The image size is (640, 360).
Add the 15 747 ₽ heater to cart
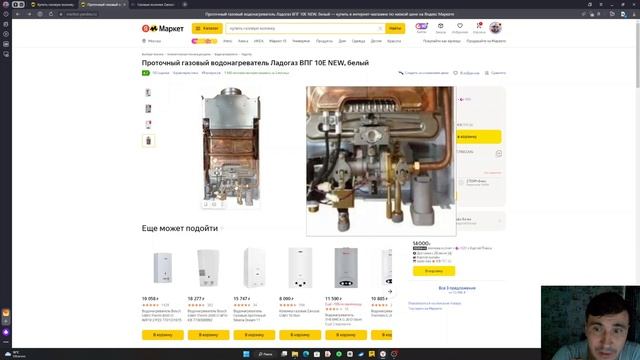pos(254,335)
